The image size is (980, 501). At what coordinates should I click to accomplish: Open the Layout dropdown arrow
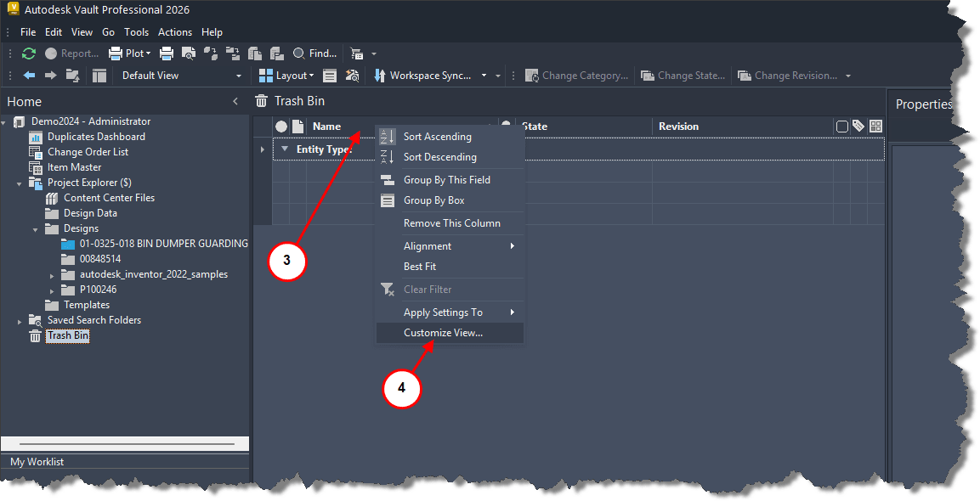click(311, 76)
